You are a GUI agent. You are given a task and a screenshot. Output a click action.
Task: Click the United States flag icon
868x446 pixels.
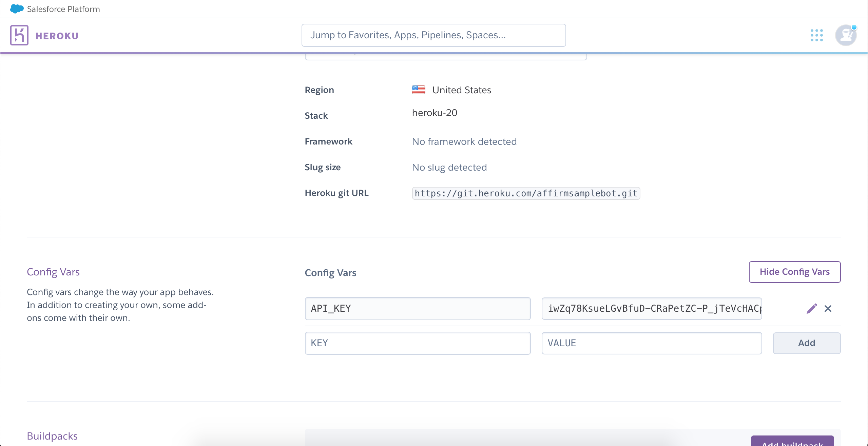tap(419, 90)
